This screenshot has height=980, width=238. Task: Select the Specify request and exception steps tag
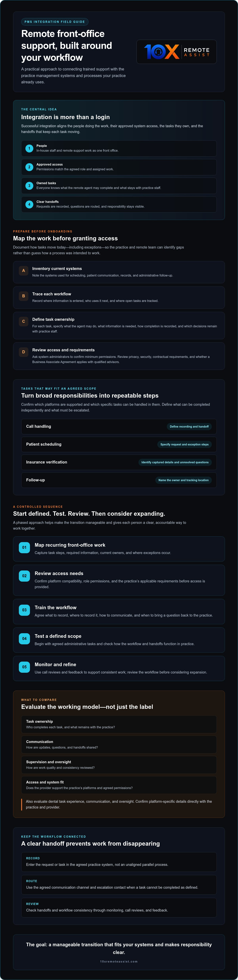click(x=184, y=444)
